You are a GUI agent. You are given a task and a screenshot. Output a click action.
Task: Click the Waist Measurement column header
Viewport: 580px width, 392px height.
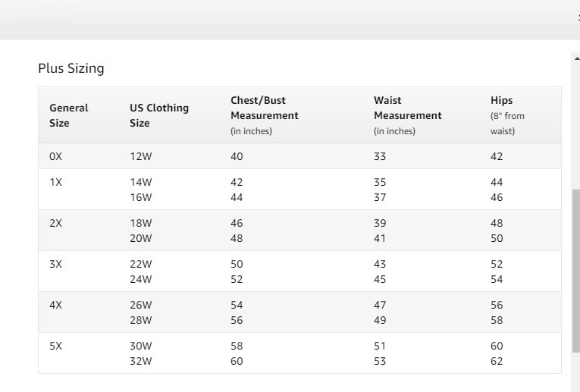click(407, 115)
